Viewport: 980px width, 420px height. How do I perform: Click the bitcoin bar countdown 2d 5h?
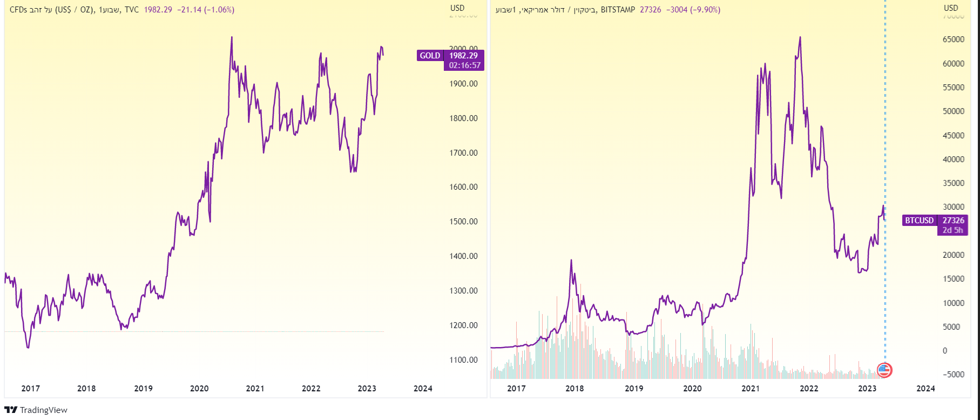(x=953, y=230)
